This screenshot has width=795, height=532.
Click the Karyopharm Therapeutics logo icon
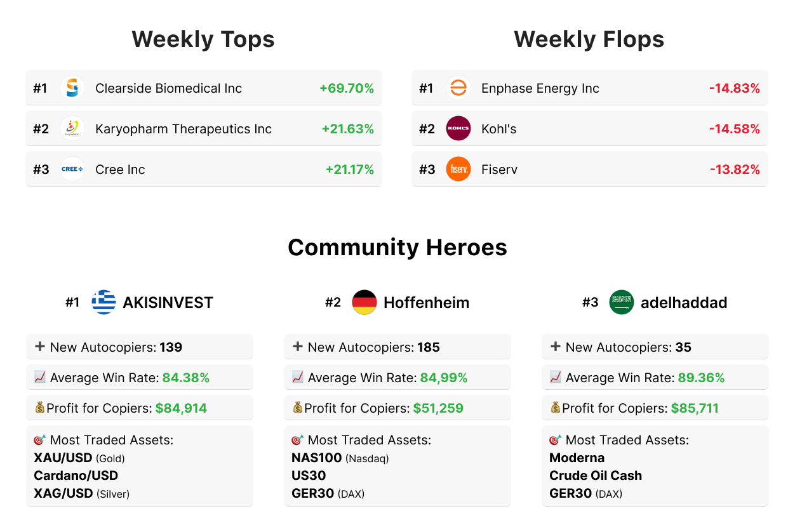tap(72, 129)
